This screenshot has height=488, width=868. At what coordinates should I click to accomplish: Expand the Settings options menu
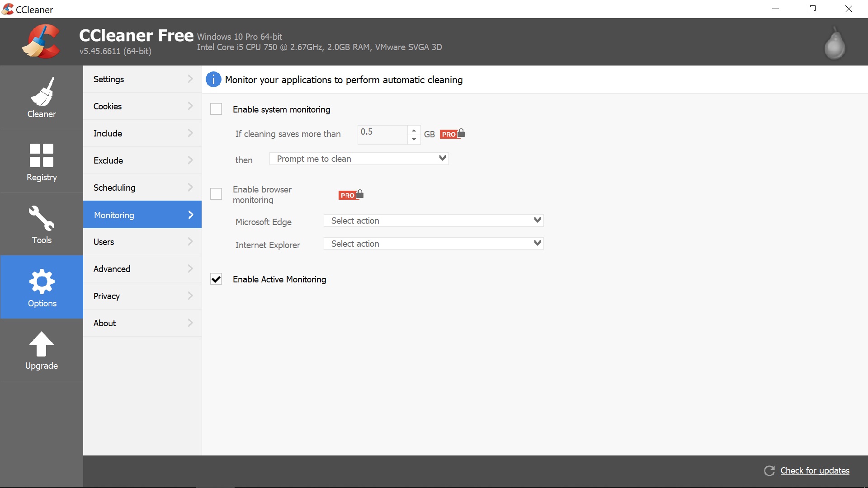click(x=142, y=79)
